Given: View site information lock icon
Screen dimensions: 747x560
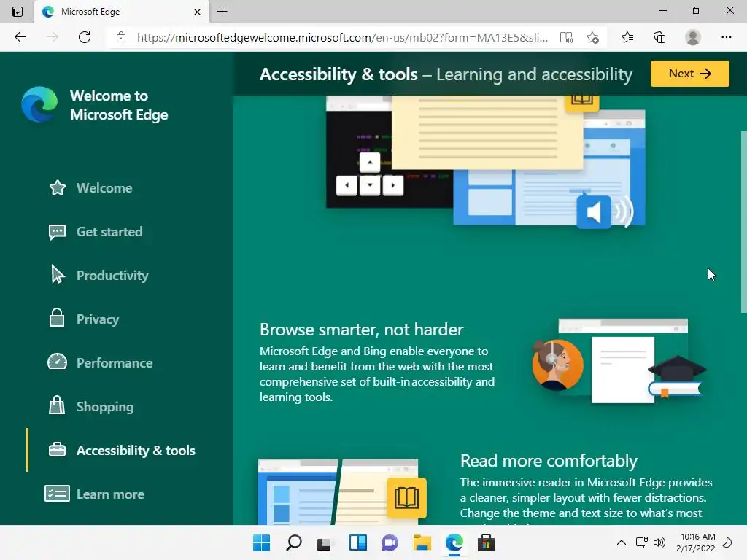Looking at the screenshot, I should point(121,37).
